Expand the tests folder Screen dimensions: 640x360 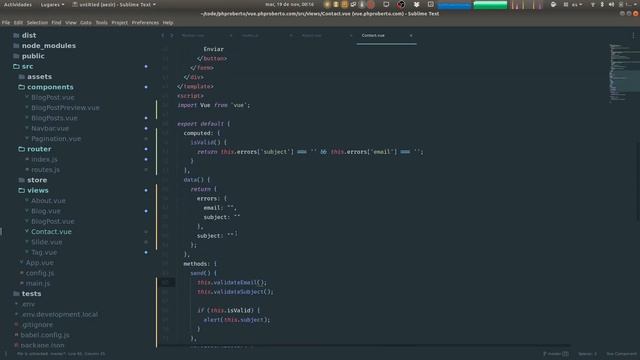point(31,293)
